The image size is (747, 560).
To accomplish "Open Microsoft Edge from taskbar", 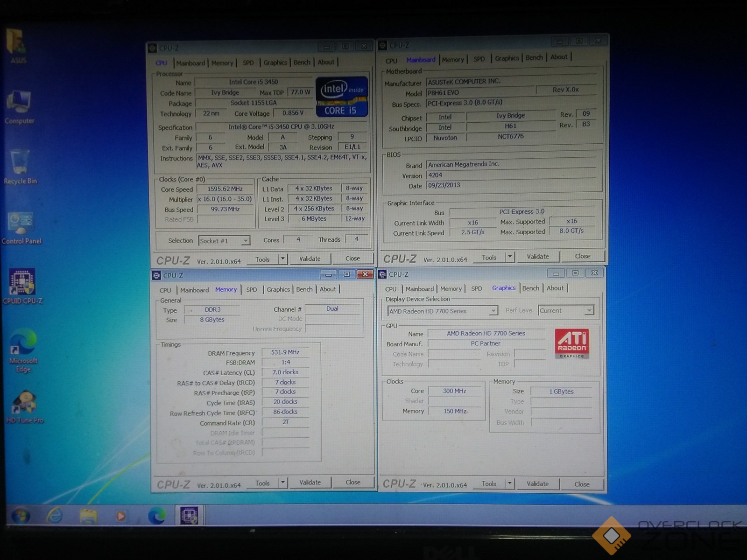I will (x=157, y=515).
